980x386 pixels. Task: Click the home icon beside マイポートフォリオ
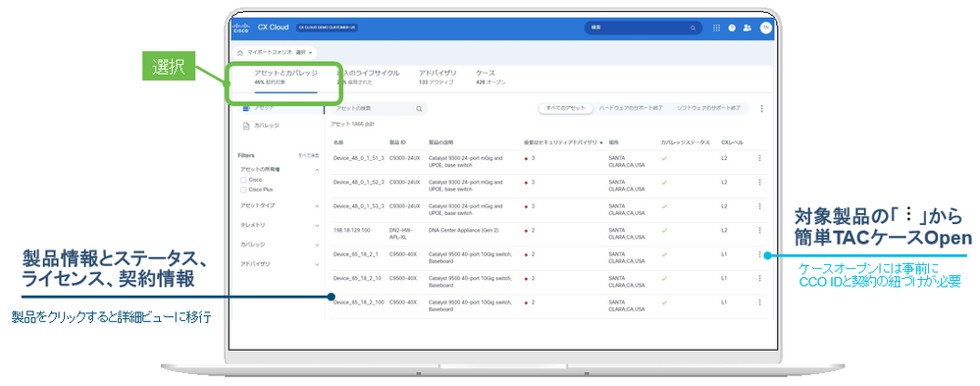pyautogui.click(x=240, y=53)
